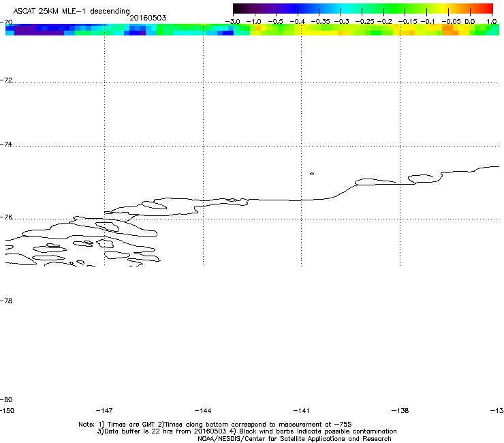The width and height of the screenshot is (504, 443).
Task: Click the color scale label "-0.3"
Action: 342,22
